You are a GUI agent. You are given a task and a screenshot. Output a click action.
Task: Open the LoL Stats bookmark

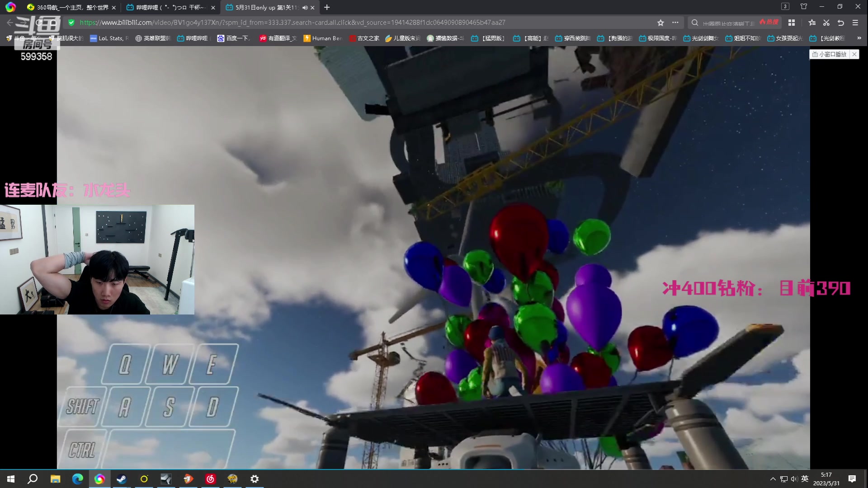(109, 38)
